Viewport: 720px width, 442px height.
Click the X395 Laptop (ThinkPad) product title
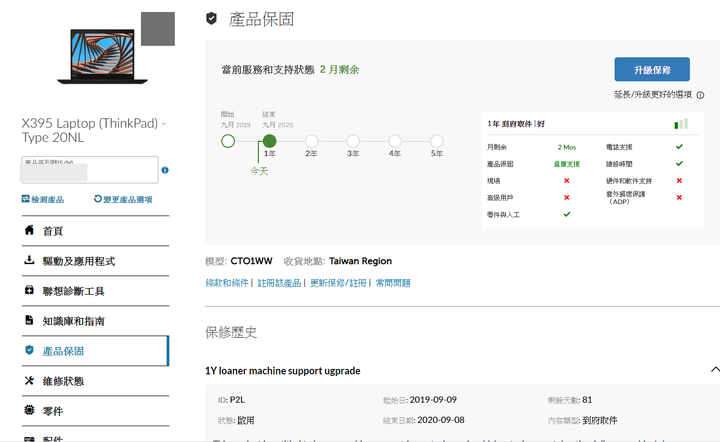coord(93,130)
